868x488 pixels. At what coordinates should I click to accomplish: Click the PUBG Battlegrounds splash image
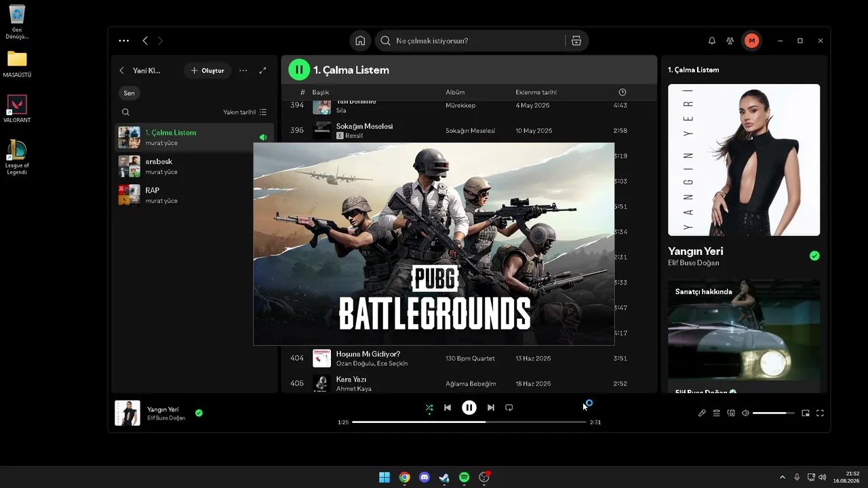click(434, 244)
